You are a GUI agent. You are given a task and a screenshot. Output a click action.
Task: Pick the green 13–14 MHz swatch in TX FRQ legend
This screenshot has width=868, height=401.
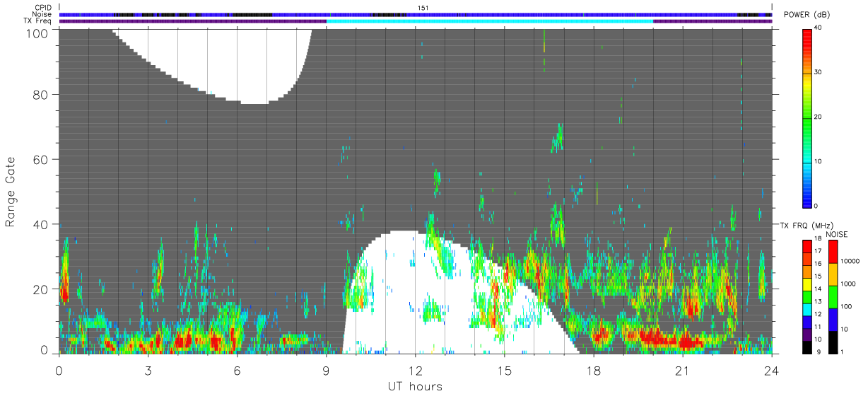807,296
